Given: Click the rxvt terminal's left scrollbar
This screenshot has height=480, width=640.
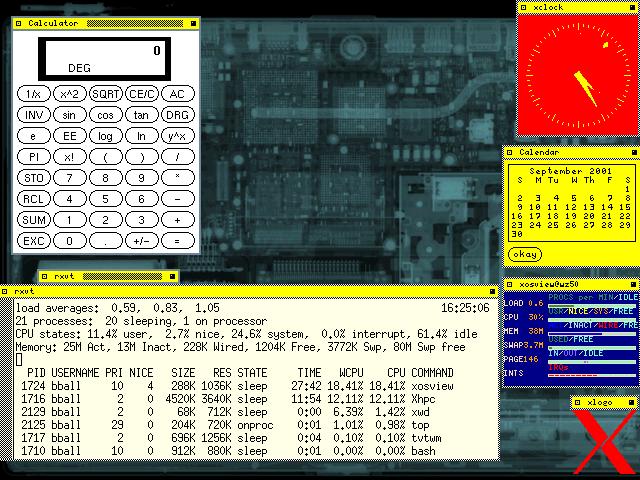Looking at the screenshot, I should 7,378.
